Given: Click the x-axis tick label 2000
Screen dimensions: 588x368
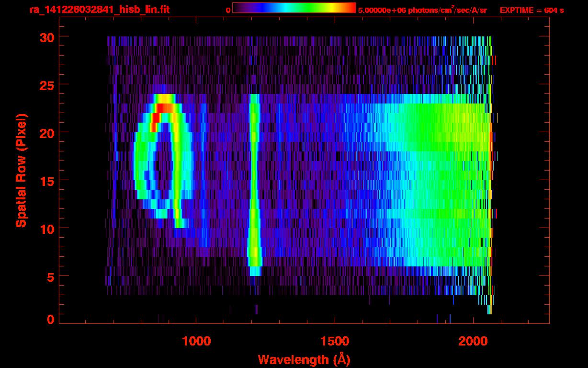Looking at the screenshot, I should point(473,341).
